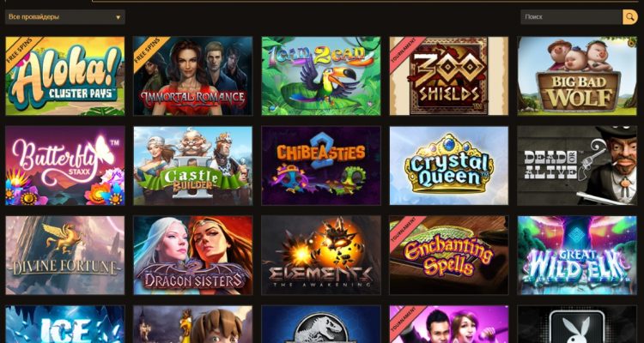The width and height of the screenshot is (644, 343).
Task: Launch the Immortal Romance slot
Action: pyautogui.click(x=193, y=76)
